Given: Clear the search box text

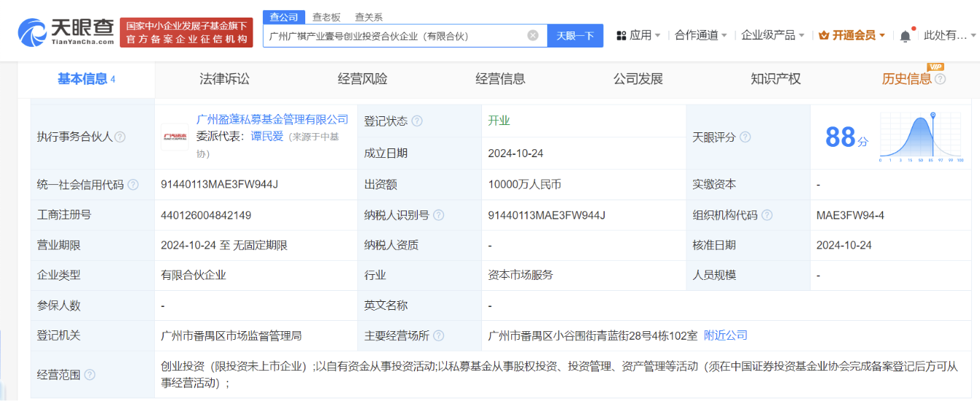Looking at the screenshot, I should (x=533, y=35).
